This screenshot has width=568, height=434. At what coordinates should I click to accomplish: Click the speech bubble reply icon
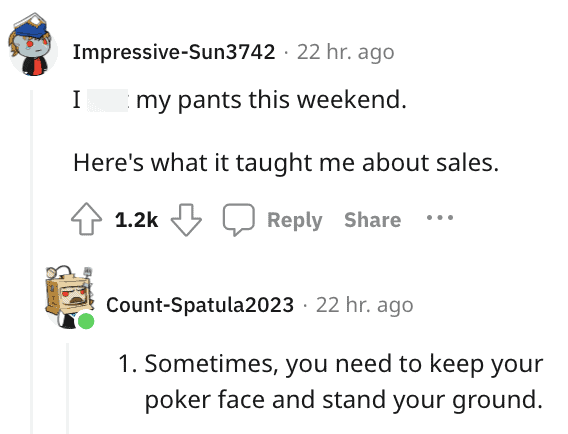pyautogui.click(x=238, y=220)
